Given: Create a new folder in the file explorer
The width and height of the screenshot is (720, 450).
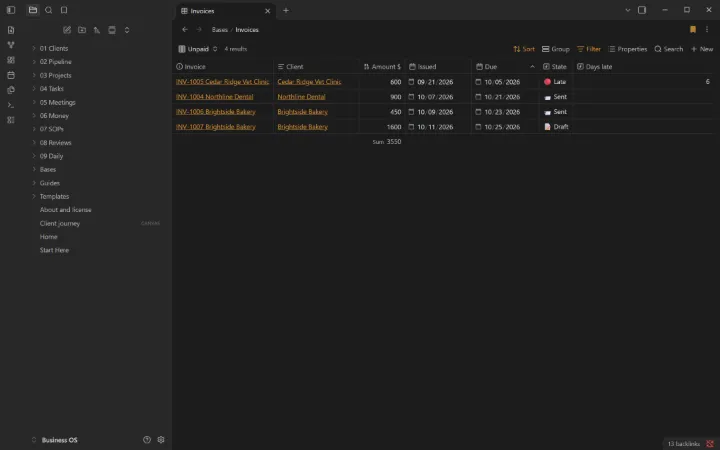Looking at the screenshot, I should coord(82,30).
